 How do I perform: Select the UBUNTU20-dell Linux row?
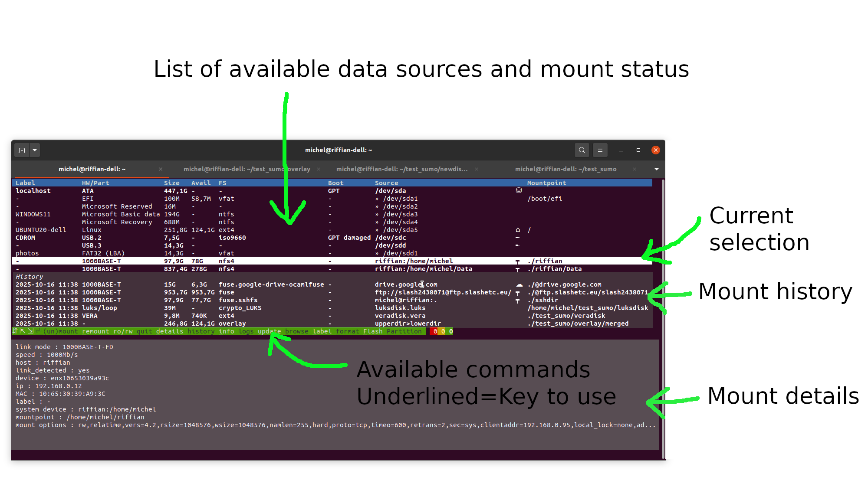(x=332, y=230)
